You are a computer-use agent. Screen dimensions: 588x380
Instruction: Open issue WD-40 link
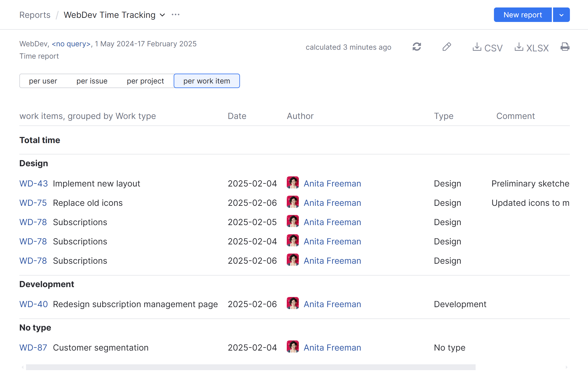click(34, 304)
